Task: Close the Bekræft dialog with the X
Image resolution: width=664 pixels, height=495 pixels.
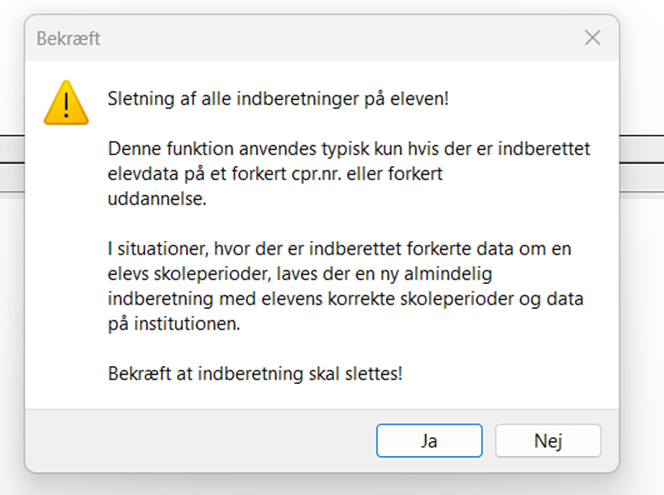Action: click(x=592, y=38)
